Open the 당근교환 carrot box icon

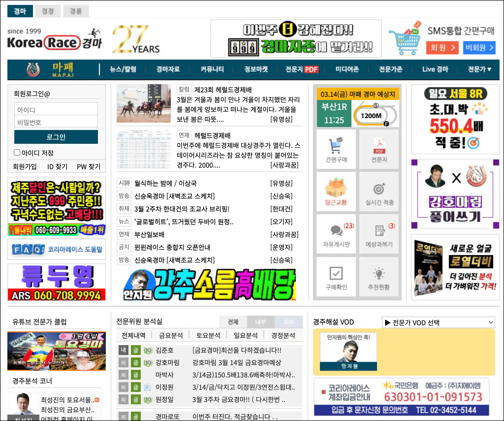[336, 192]
